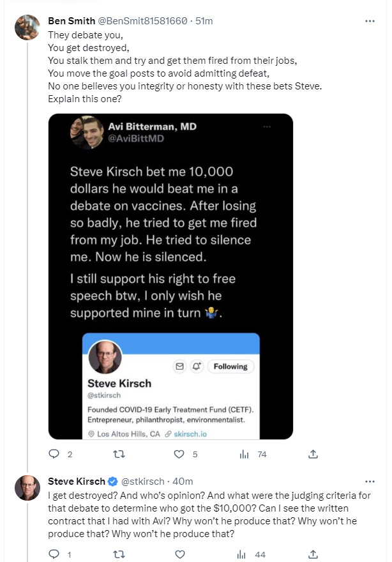
Task: Retweet Ben Smith's post
Action: click(117, 454)
